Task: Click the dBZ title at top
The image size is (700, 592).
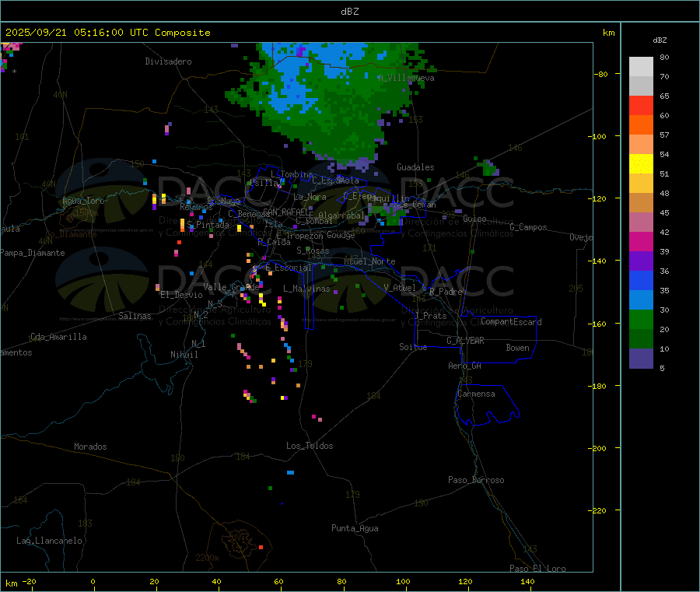Action: coord(349,12)
